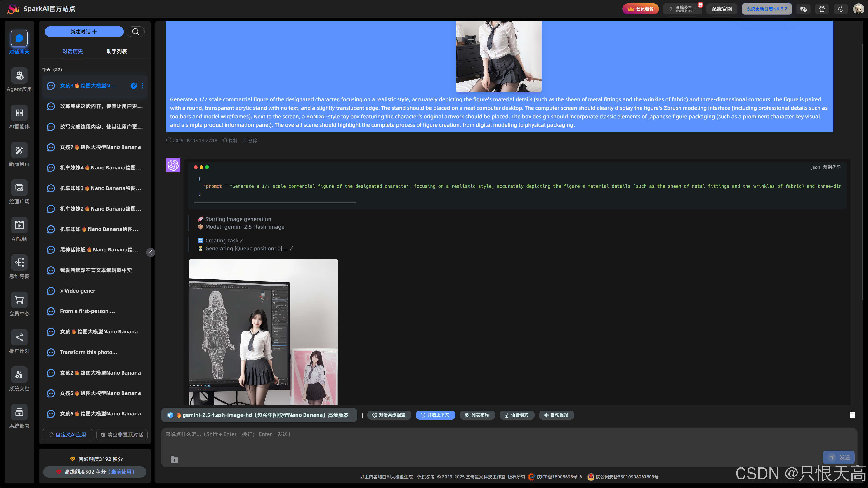Open 自定义AI应用 button

67,434
